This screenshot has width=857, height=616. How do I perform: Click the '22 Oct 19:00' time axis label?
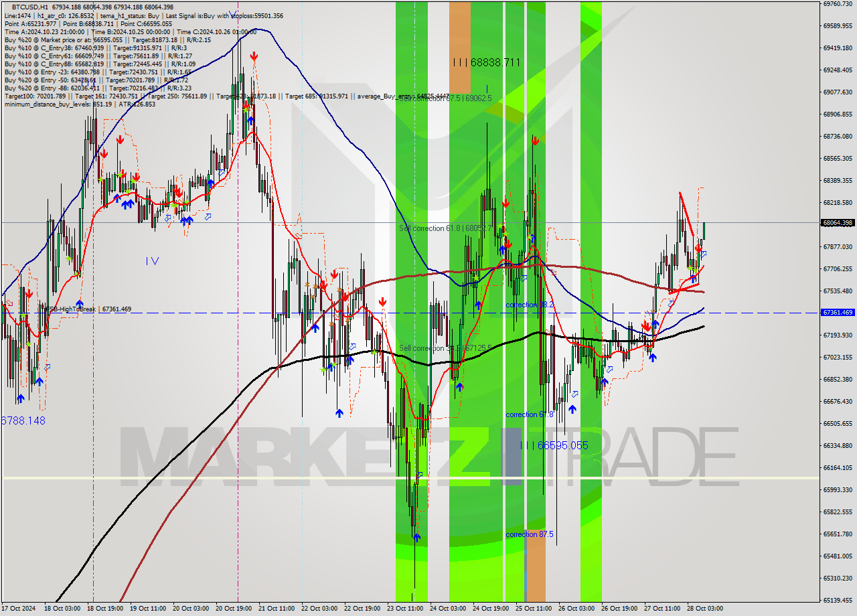362,609
